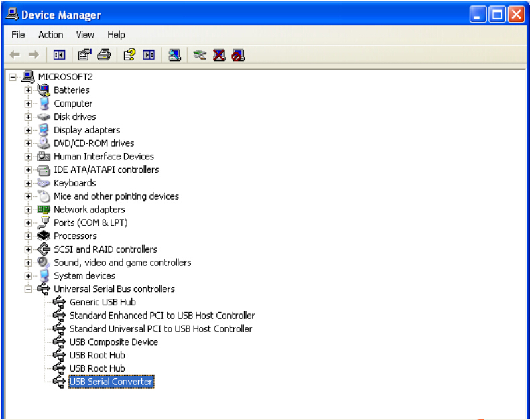Screen dimensions: 530x420
Task: Click the Sound controllers speaker icon
Action: (44, 262)
